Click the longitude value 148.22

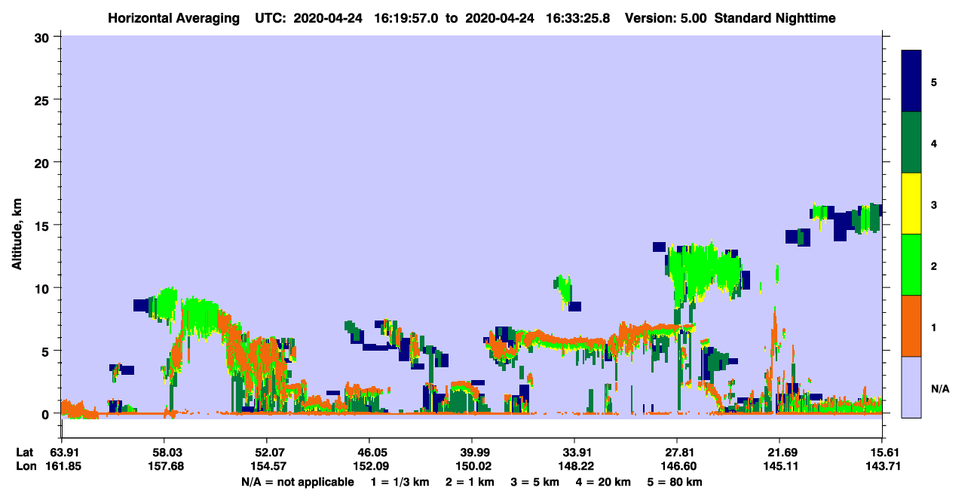pyautogui.click(x=575, y=466)
